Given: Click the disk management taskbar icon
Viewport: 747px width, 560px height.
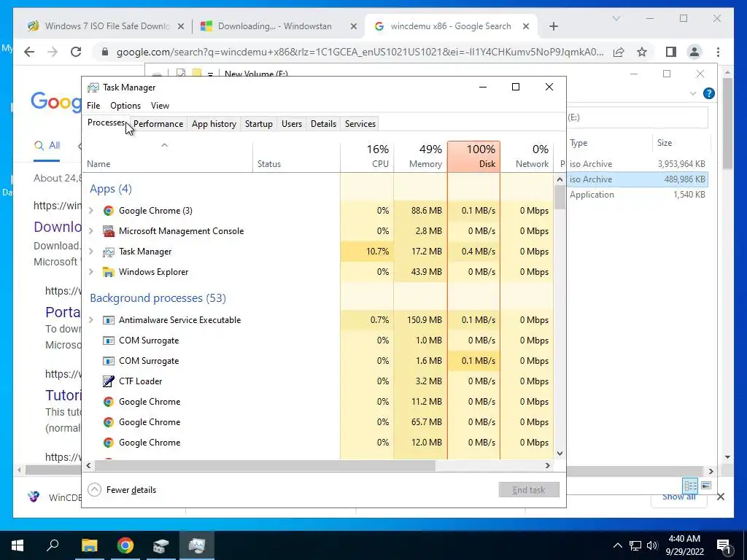Looking at the screenshot, I should click(161, 545).
